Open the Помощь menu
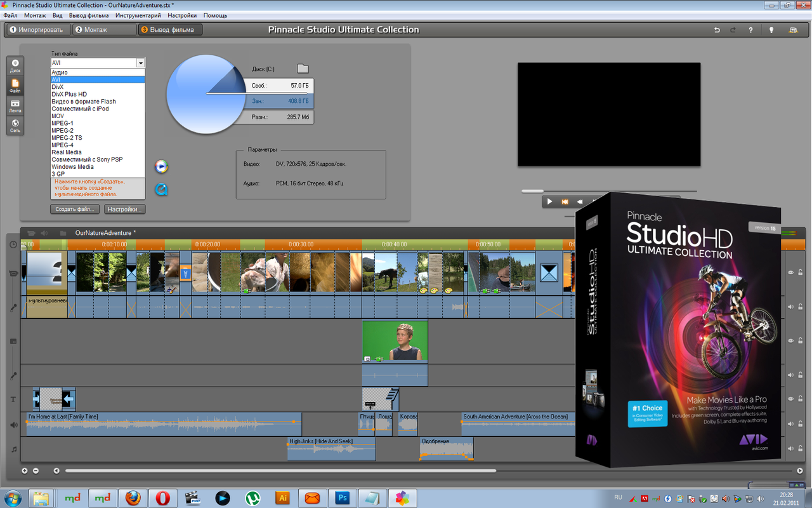This screenshot has width=812, height=508. (x=215, y=15)
